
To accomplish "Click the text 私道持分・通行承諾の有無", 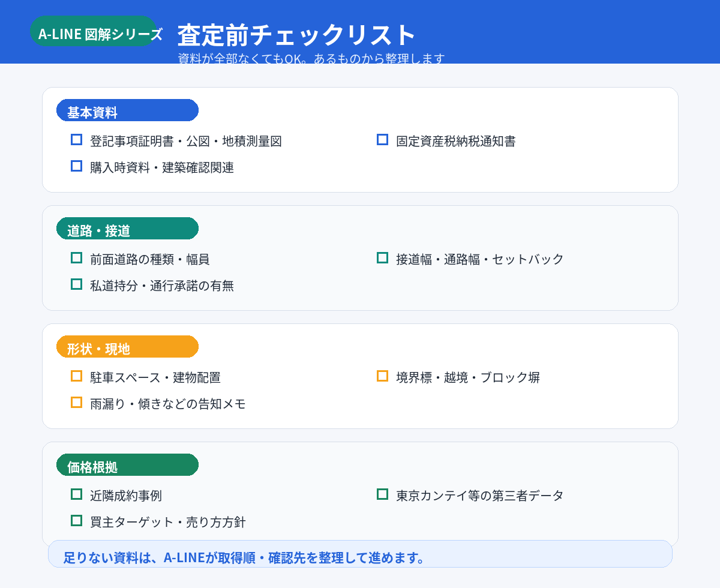I will (162, 286).
